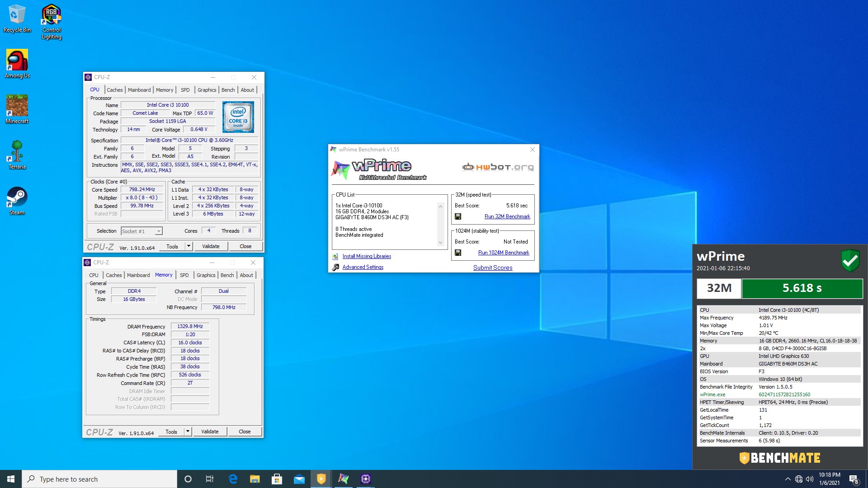Click the Intel Core i3 logo in CPU-Z
868x488 pixels.
[238, 117]
